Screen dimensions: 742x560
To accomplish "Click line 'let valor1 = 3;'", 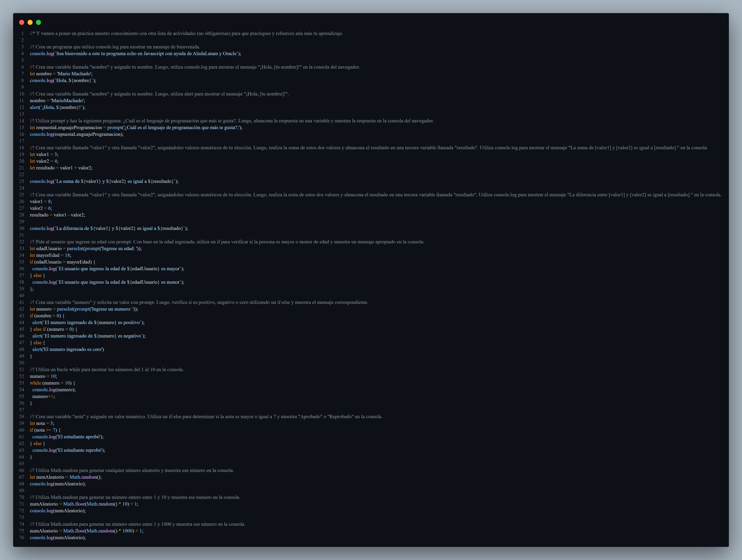I will 44,154.
